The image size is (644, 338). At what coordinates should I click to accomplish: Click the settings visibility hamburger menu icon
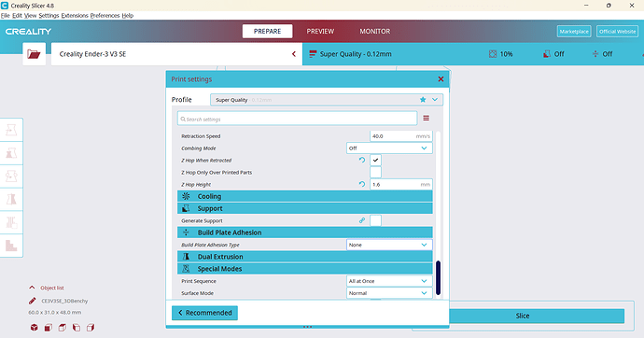[427, 119]
